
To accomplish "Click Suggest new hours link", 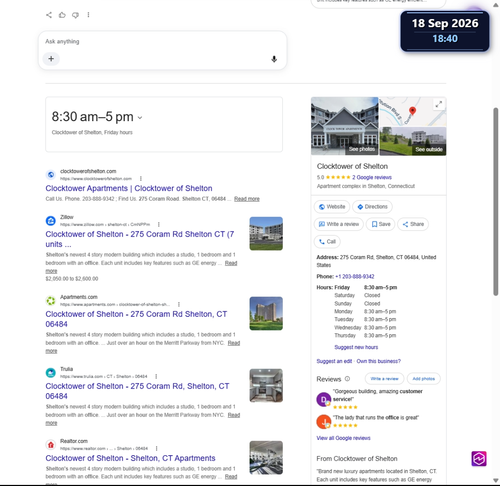I will coord(356,347).
